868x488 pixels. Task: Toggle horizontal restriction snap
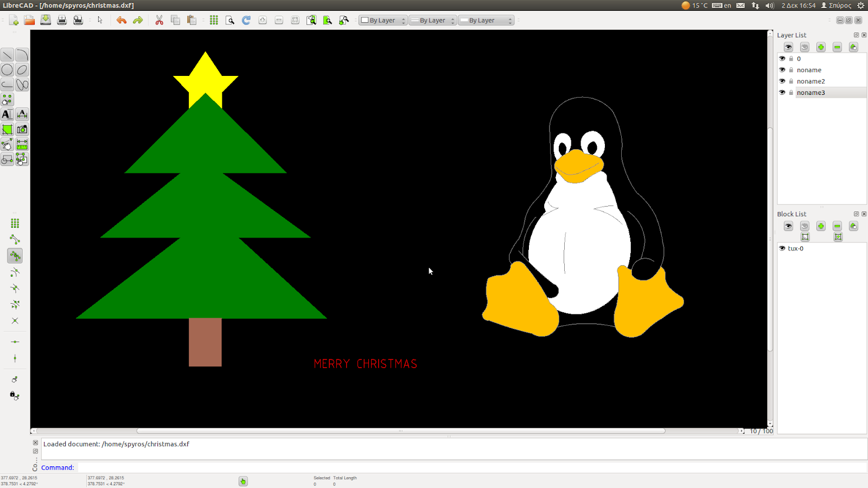(x=15, y=342)
